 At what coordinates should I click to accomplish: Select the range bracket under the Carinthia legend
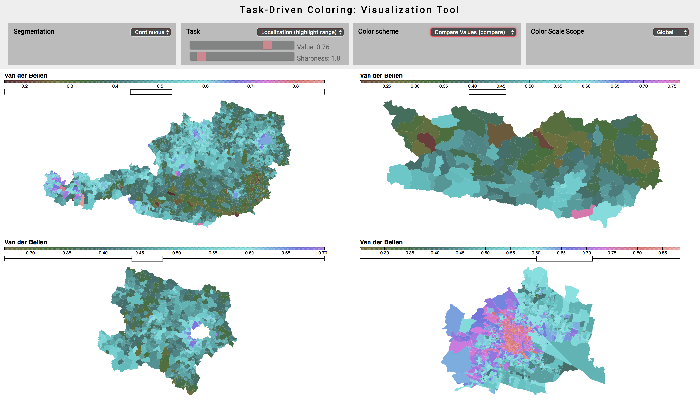[x=487, y=92]
